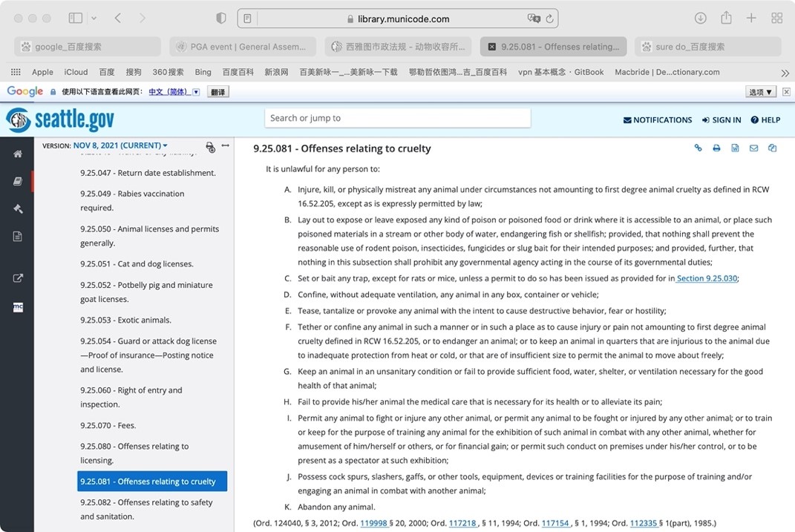Screen dimensions: 795x532
Task: Switch to the PGA event tab
Action: click(x=242, y=47)
